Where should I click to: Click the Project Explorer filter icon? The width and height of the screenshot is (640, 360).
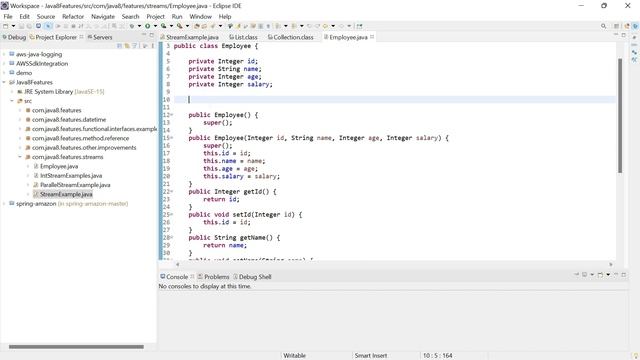click(x=134, y=46)
